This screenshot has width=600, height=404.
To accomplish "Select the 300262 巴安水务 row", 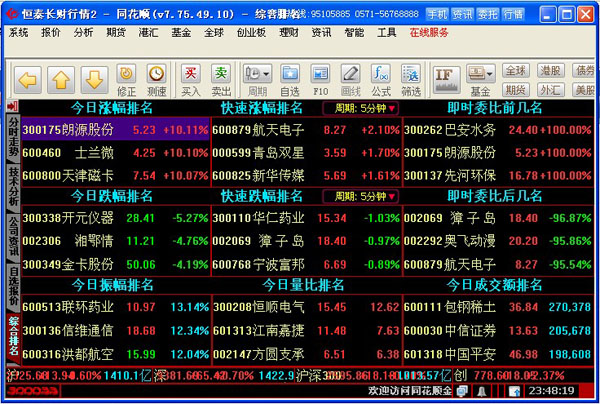I will (498, 130).
